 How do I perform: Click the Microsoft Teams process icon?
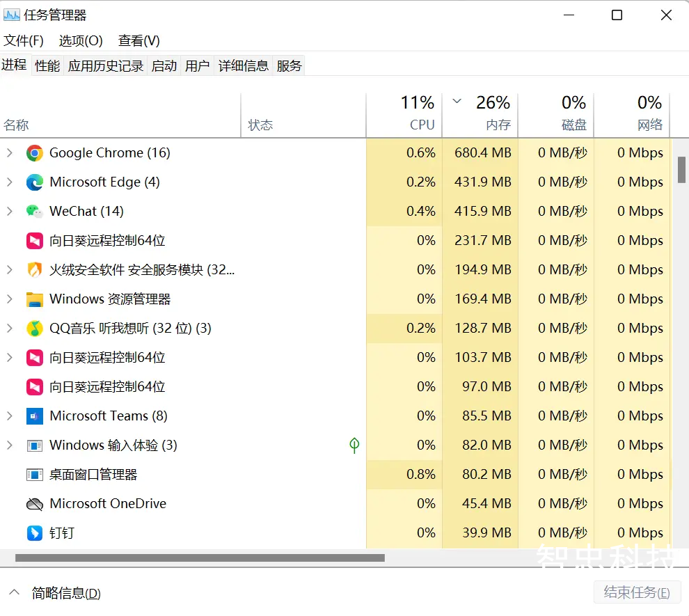click(x=35, y=416)
